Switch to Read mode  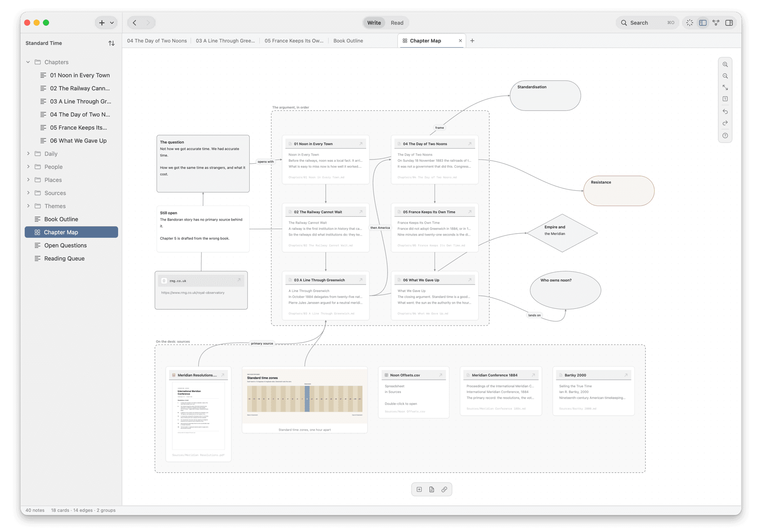[x=397, y=23]
